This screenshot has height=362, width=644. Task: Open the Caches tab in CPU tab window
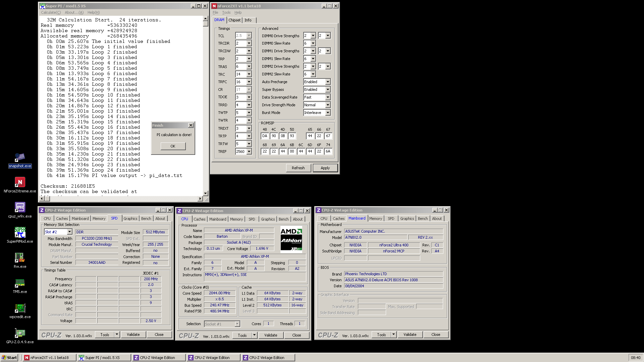click(200, 219)
